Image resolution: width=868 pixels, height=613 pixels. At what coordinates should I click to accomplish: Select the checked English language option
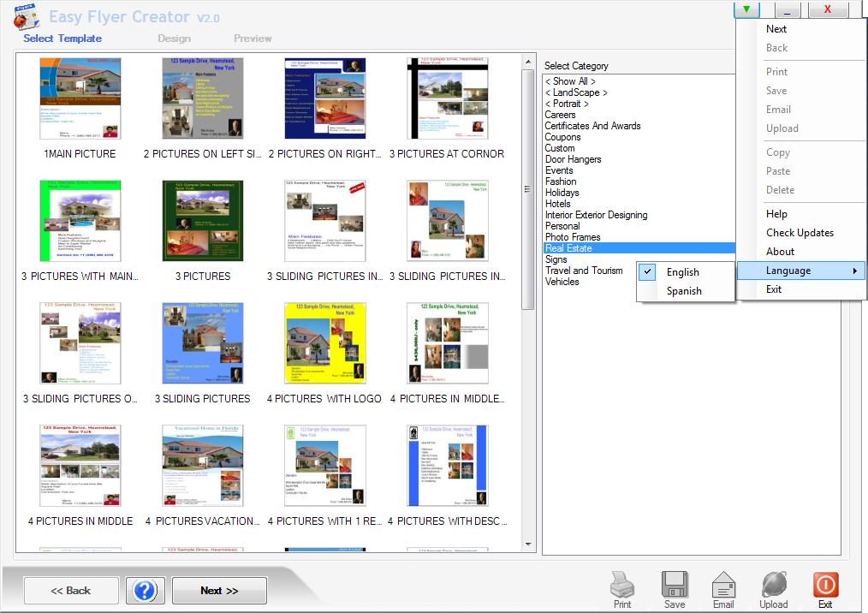[683, 272]
